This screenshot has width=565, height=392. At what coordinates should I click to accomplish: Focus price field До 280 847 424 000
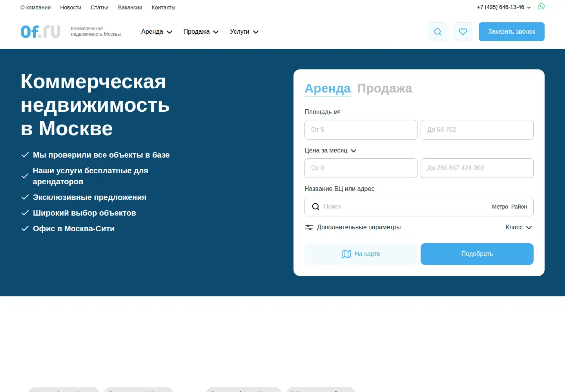pyautogui.click(x=477, y=168)
